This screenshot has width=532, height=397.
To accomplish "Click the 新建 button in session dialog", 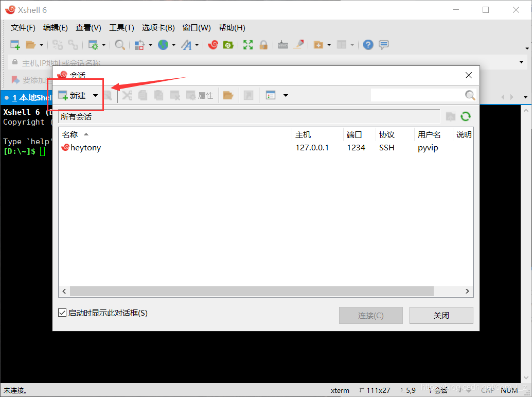I will coord(72,95).
